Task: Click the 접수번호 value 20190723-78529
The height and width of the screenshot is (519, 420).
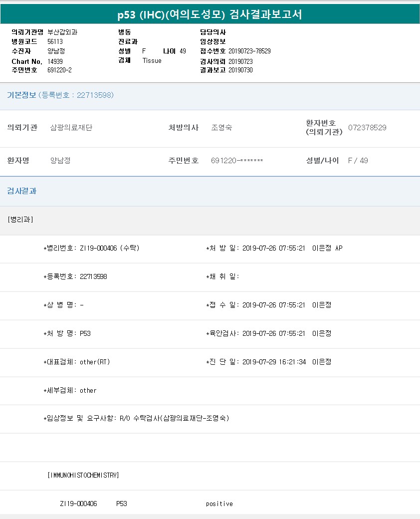Action: 249,51
